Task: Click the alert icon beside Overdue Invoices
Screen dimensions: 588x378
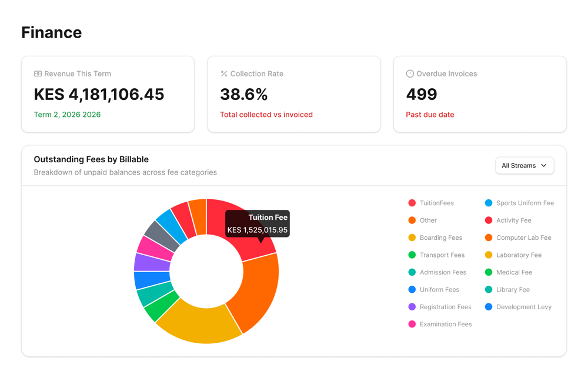Action: 410,74
